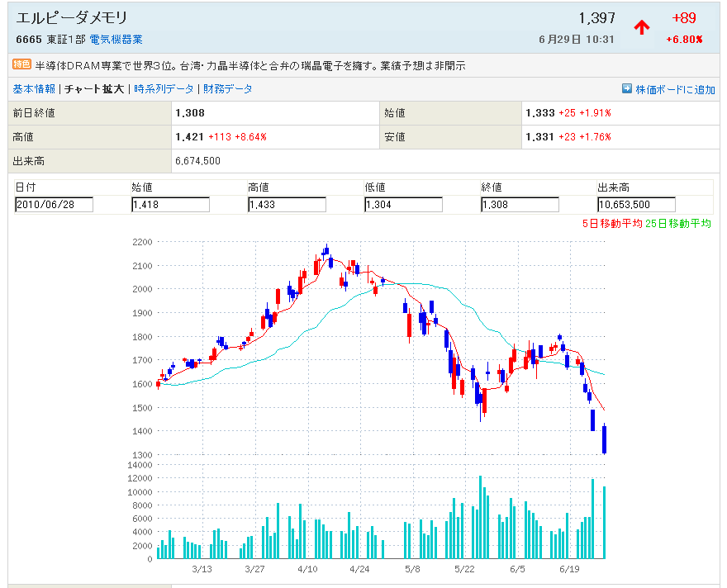
Task: Open 財務データ link
Action: point(228,89)
